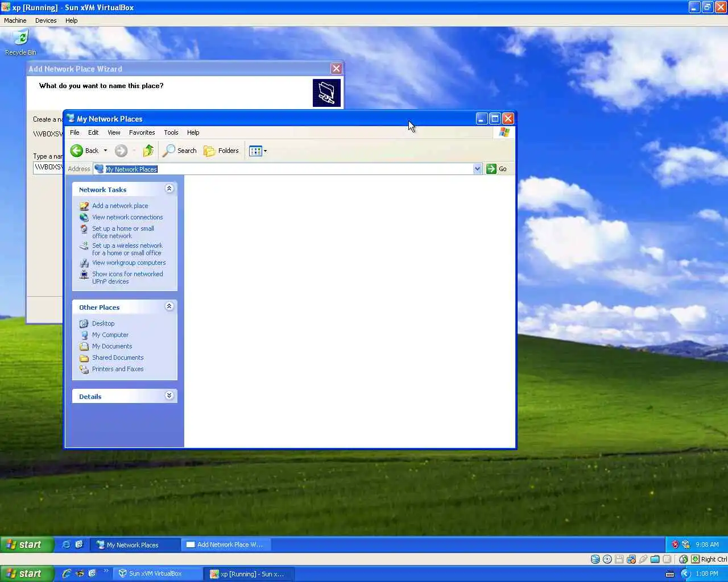This screenshot has width=728, height=582.
Task: Open the Help menu in My Network Places
Action: point(193,132)
